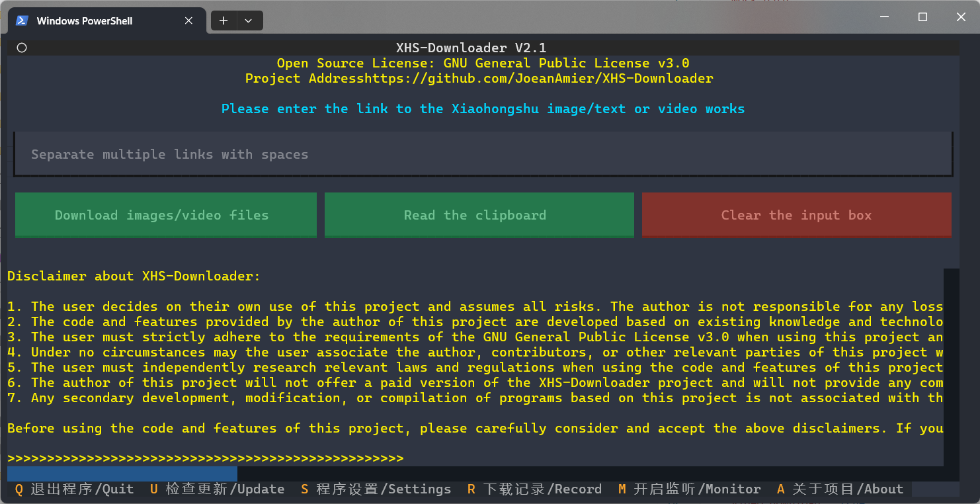Viewport: 980px width, 504px height.
Task: Toggle Monitor in the footer bar
Action: coord(690,489)
